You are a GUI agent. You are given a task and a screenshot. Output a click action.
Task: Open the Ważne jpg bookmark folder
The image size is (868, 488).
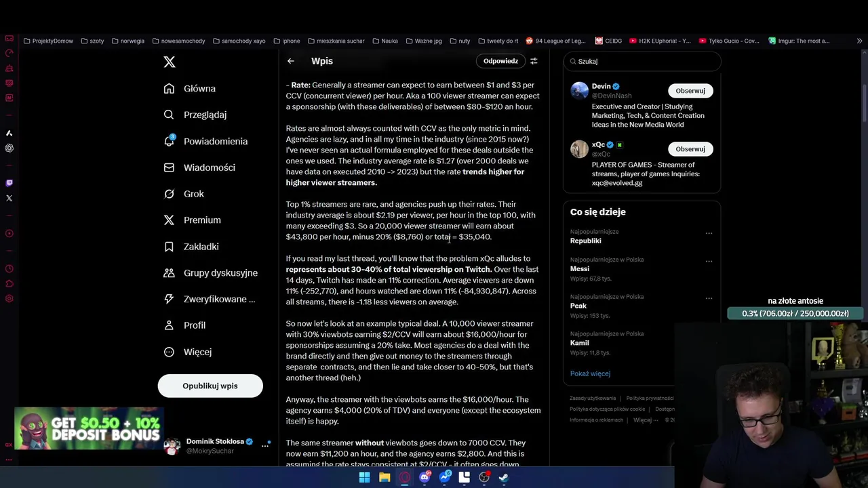click(x=423, y=41)
